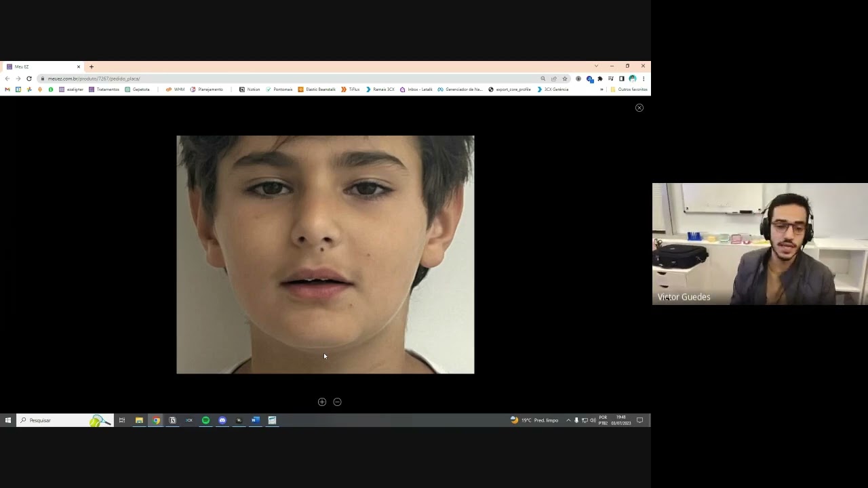Viewport: 868px width, 488px height.
Task: Open the tab search chevron
Action: tap(596, 66)
